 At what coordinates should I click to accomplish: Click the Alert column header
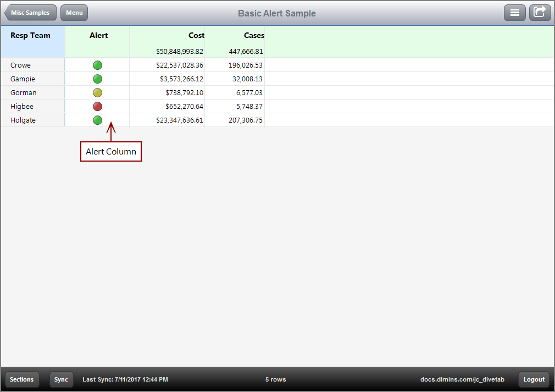tap(98, 35)
